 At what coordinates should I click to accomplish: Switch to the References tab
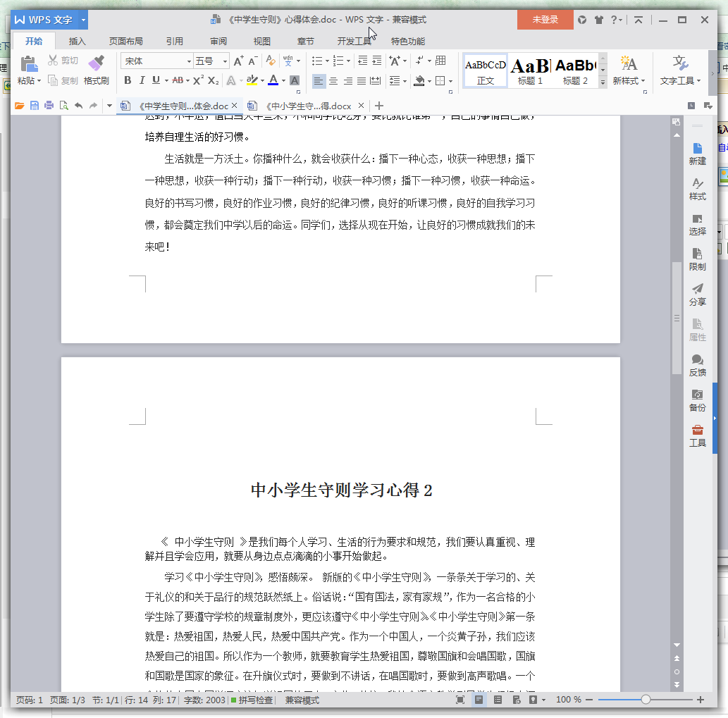[x=175, y=42]
